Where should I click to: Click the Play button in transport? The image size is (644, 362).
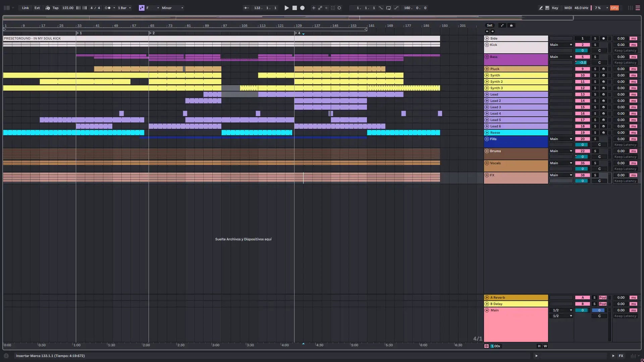tap(286, 8)
